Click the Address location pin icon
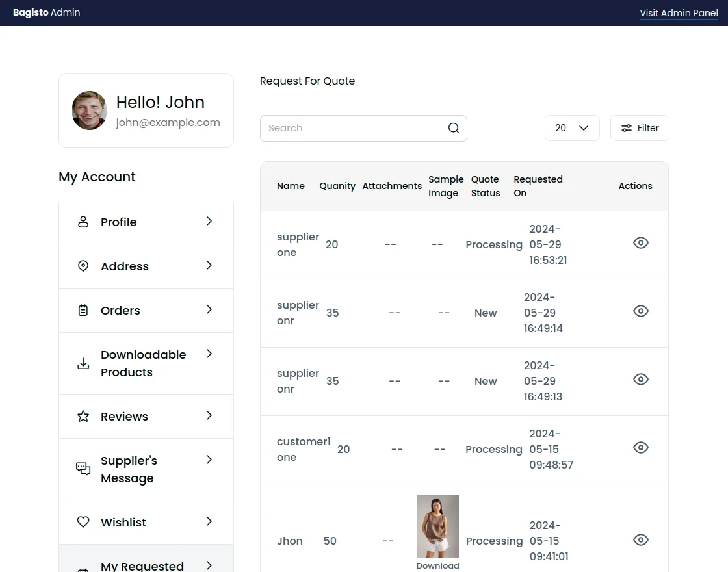 (x=83, y=266)
